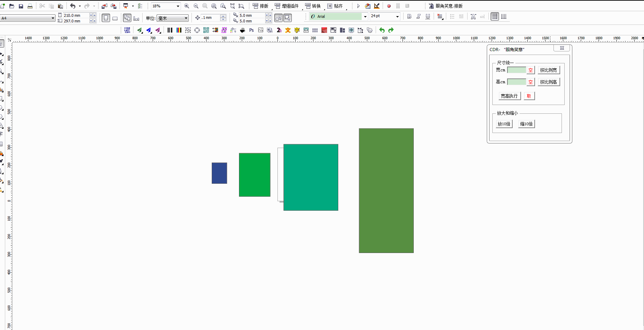Viewport: 644px width, 330px height.
Task: Open the 24 pt font size dropdown
Action: tap(397, 16)
